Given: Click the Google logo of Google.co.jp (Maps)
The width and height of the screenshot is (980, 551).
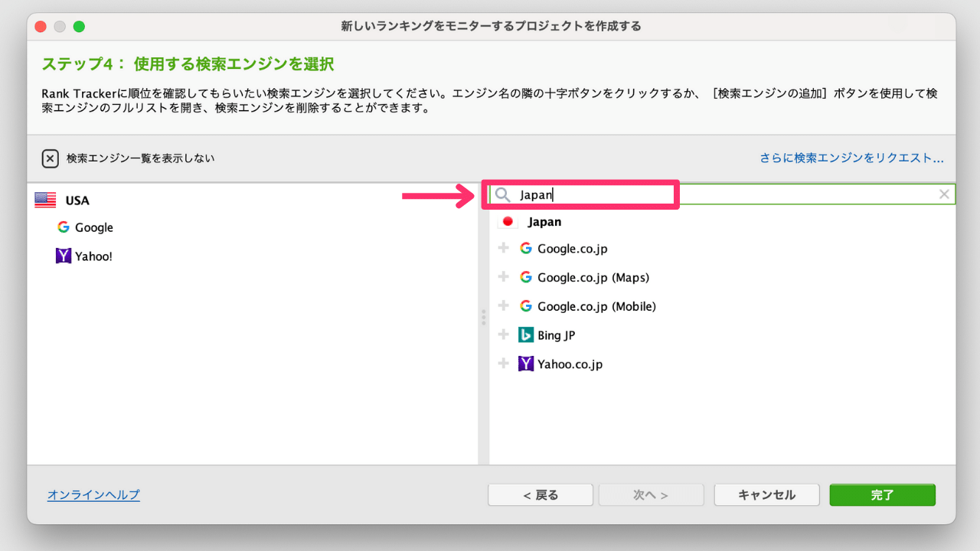Looking at the screenshot, I should (525, 277).
